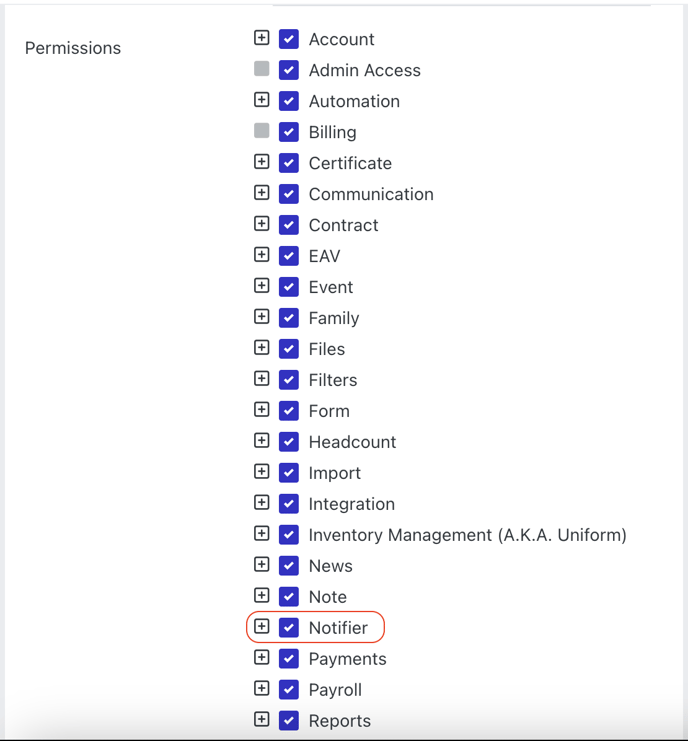688x741 pixels.
Task: Click the plus icon beside Family
Action: pos(261,317)
